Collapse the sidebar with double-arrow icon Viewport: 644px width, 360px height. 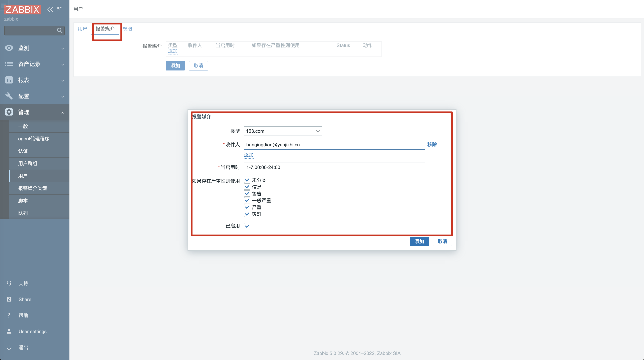click(x=50, y=10)
